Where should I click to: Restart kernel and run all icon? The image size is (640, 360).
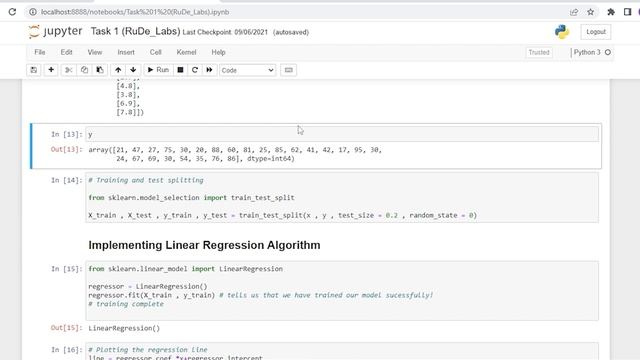point(209,70)
